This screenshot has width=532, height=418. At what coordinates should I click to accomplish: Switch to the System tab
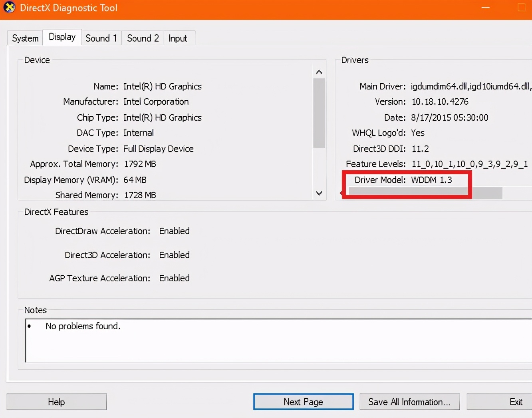point(24,38)
